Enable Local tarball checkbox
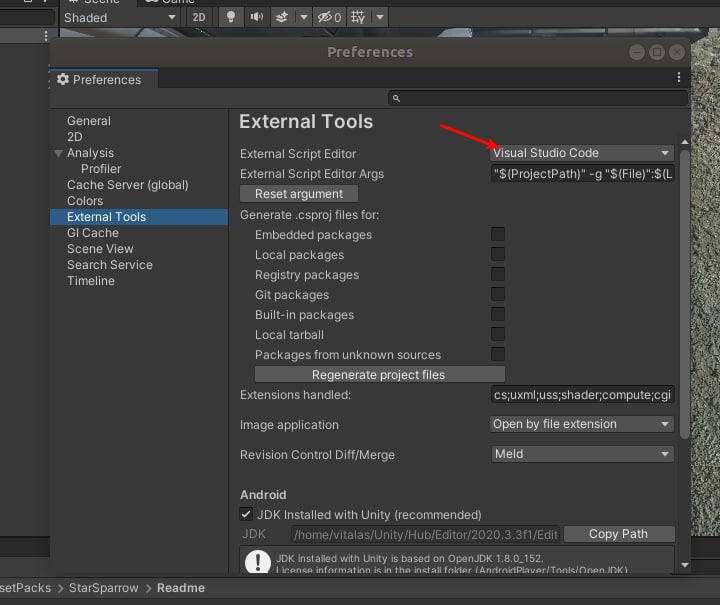Screen dimensions: 720x605 click(498, 334)
